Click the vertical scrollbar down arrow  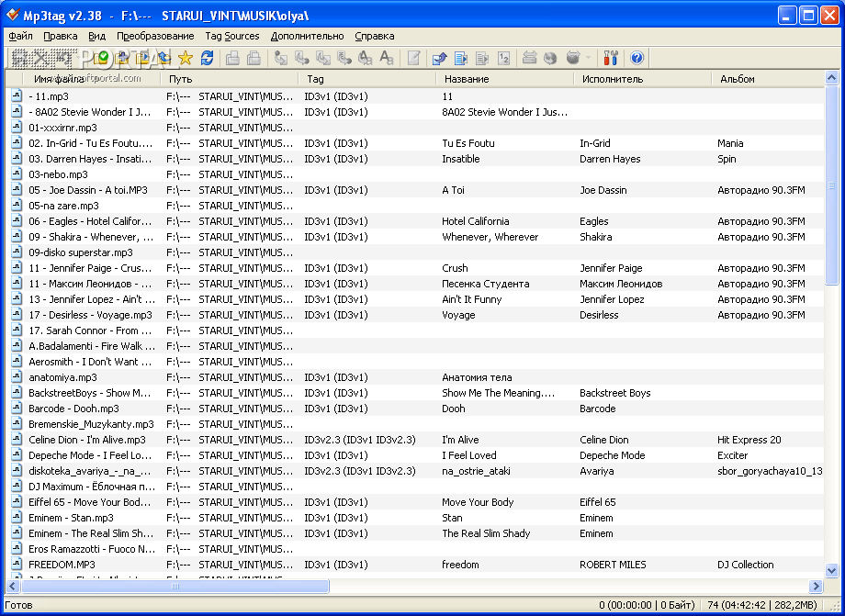[x=831, y=571]
